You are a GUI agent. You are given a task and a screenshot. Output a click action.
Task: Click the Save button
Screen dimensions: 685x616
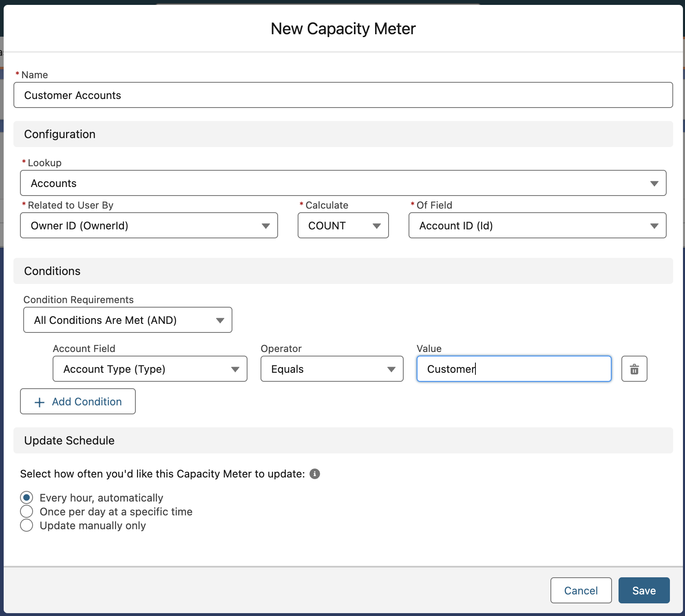pos(644,590)
